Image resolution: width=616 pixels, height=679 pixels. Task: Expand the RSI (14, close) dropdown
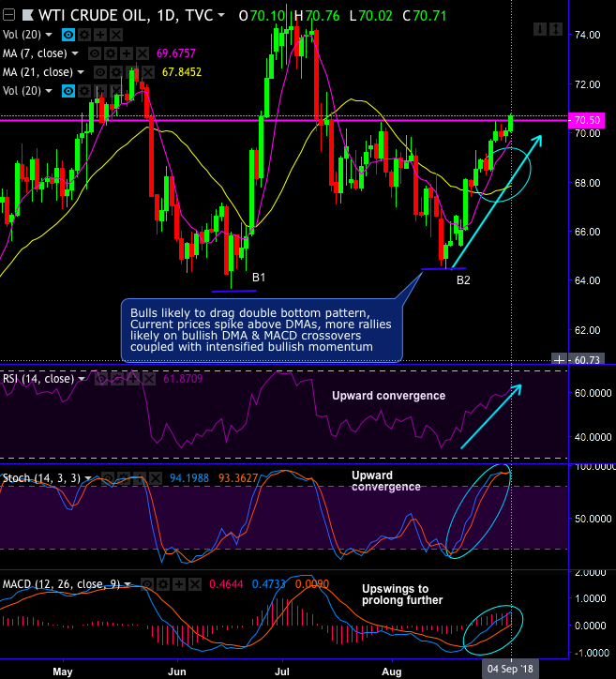tap(82, 379)
